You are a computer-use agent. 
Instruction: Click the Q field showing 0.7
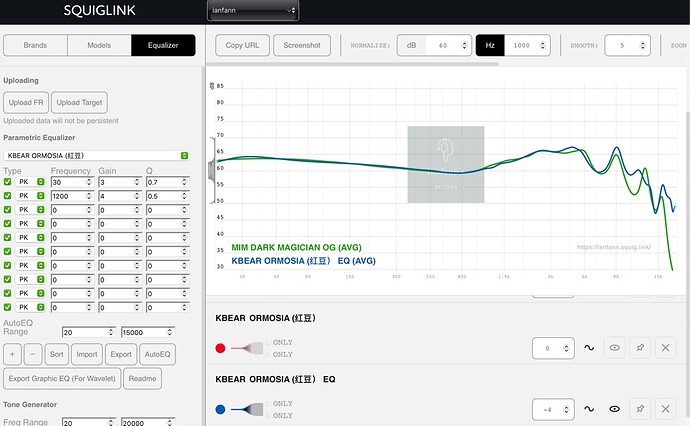click(x=167, y=182)
